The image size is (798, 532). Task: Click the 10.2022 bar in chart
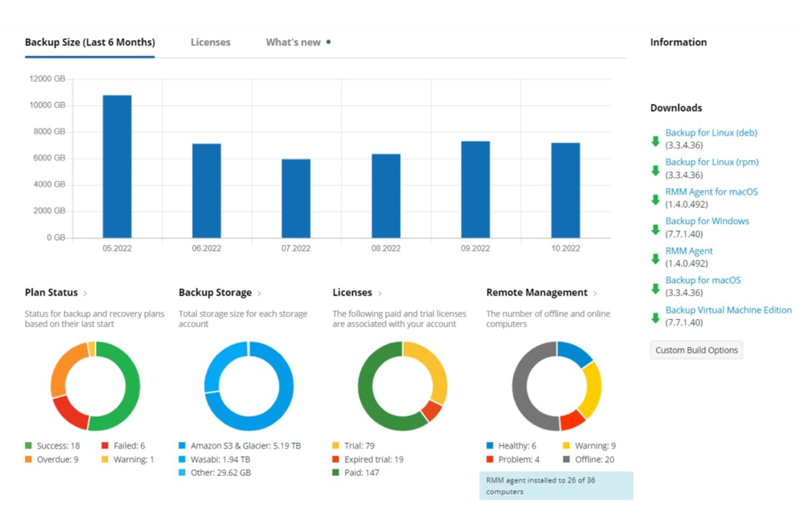[566, 190]
